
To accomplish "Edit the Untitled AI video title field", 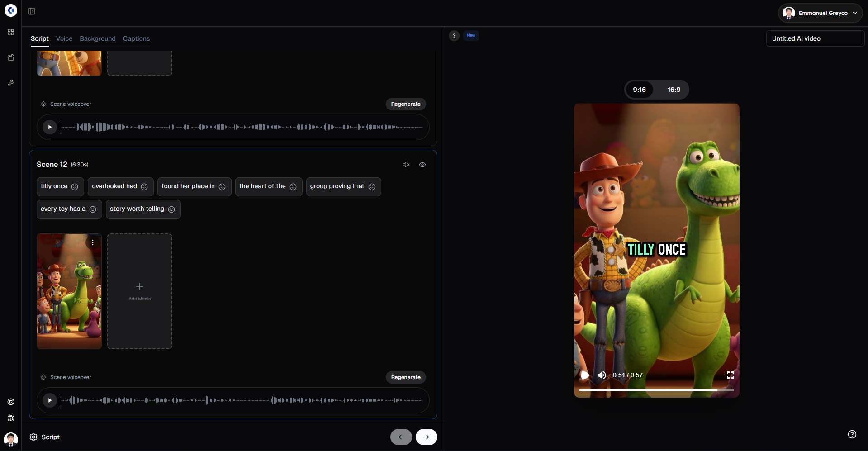I will (815, 38).
